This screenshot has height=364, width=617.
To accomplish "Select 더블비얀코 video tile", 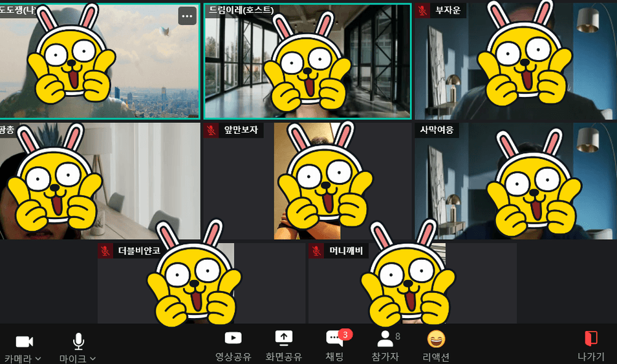I will point(202,283).
